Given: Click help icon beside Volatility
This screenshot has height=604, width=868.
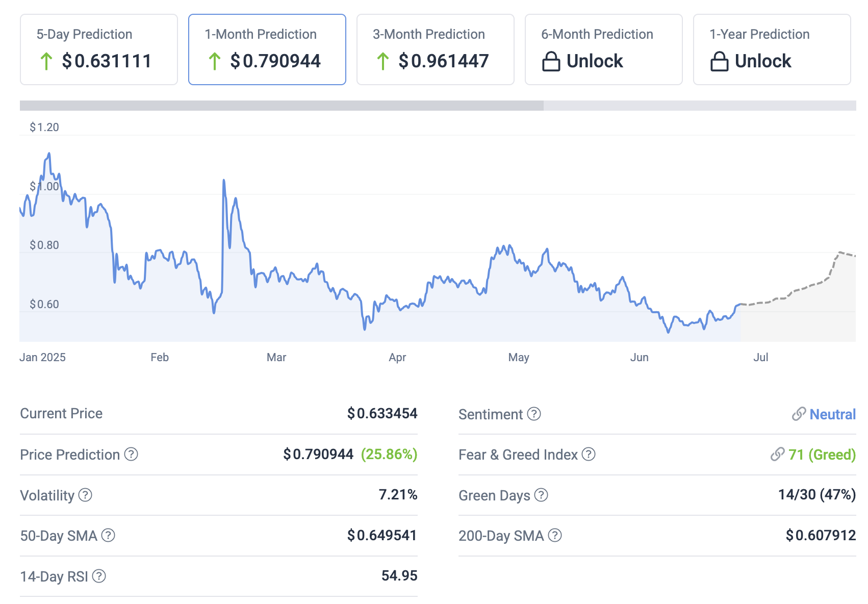Looking at the screenshot, I should click(x=85, y=495).
